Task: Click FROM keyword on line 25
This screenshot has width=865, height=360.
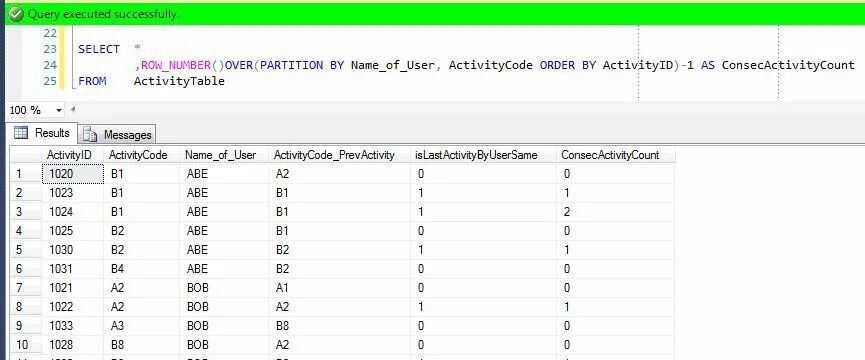Action: (x=92, y=81)
